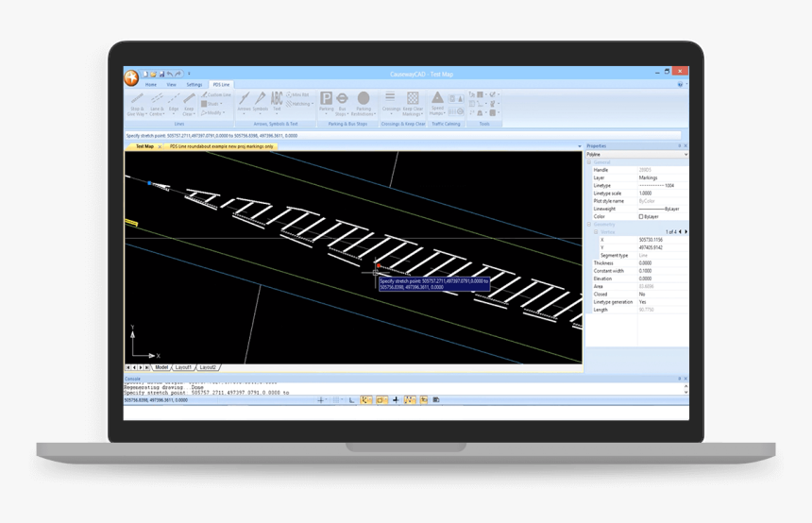
Task: Toggle the ortho mode status bar button
Action: [352, 400]
